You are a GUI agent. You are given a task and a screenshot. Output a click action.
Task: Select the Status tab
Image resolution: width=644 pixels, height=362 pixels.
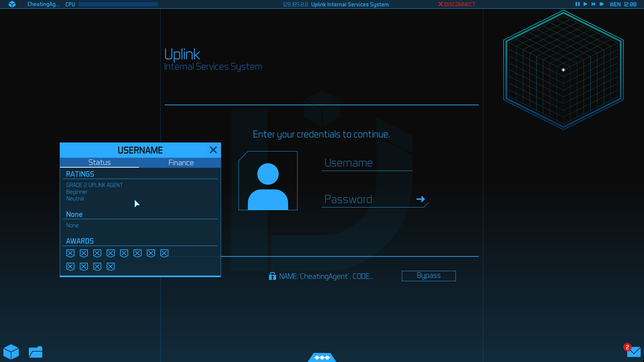[99, 163]
